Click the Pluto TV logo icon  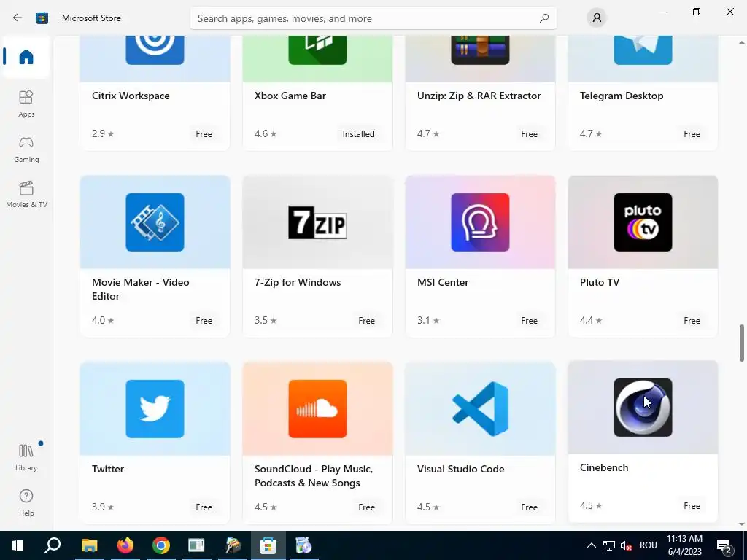643,222
